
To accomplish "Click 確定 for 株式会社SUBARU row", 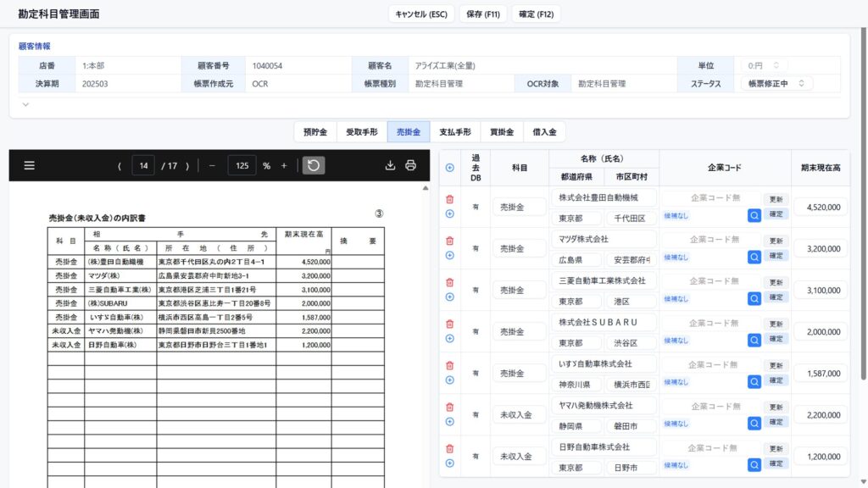I will coord(776,339).
